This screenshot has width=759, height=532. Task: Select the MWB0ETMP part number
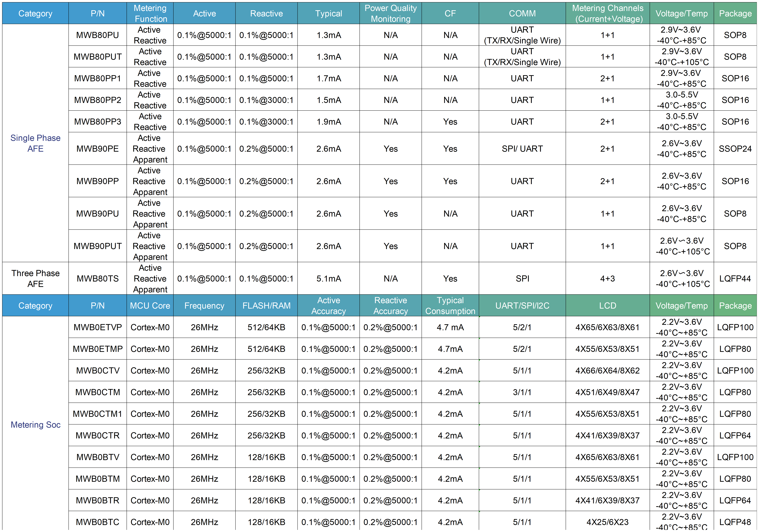pyautogui.click(x=98, y=349)
